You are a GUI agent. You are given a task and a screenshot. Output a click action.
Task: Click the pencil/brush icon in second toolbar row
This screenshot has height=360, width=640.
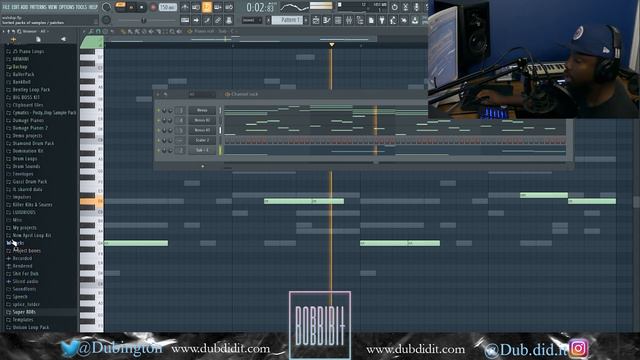coord(207,20)
